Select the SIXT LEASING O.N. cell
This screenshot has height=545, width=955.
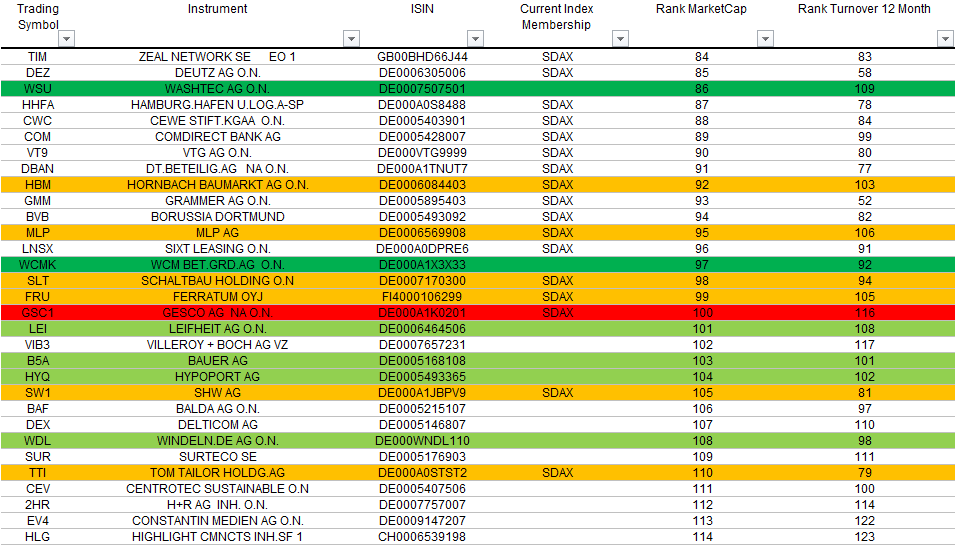click(x=217, y=248)
